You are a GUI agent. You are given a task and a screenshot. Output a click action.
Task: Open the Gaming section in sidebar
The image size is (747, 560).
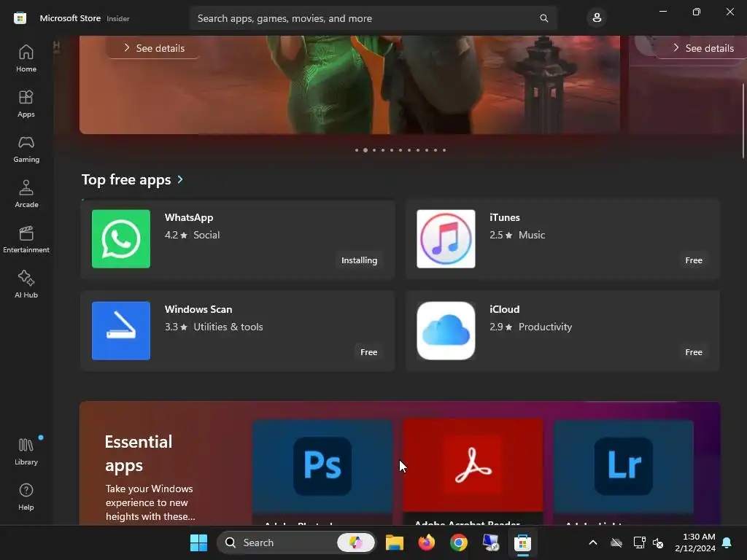(26, 149)
